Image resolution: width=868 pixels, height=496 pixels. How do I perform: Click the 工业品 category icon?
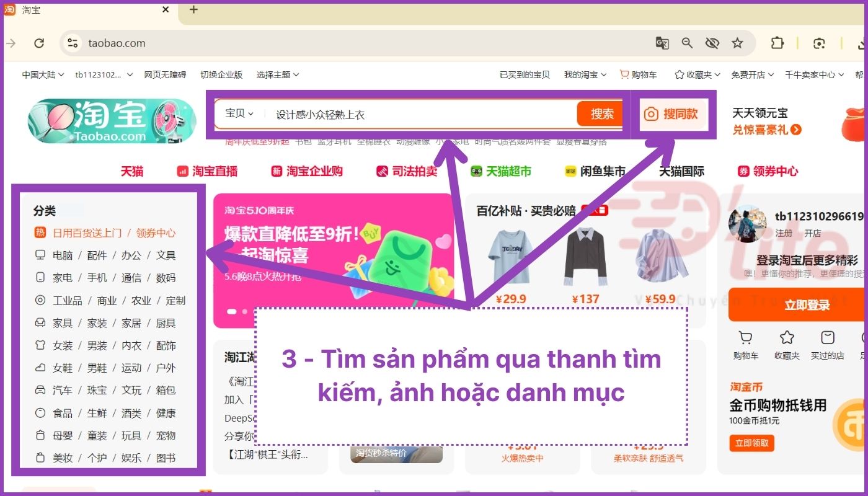(40, 300)
